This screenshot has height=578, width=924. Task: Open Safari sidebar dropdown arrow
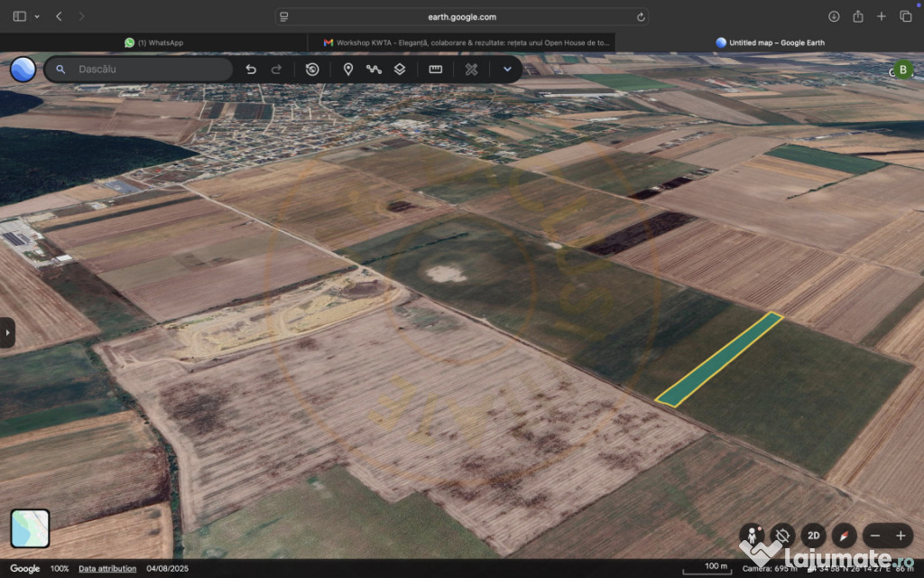37,16
